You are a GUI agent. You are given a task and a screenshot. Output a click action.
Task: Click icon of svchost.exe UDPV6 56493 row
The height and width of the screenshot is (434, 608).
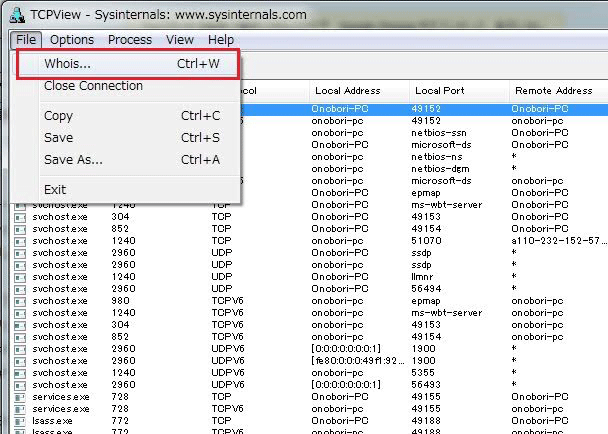coord(20,386)
